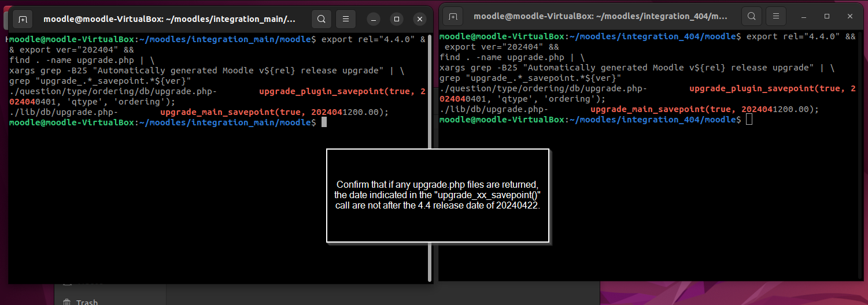Click the xargs grep line in integration_404 terminal
868x305 pixels.
pos(637,68)
